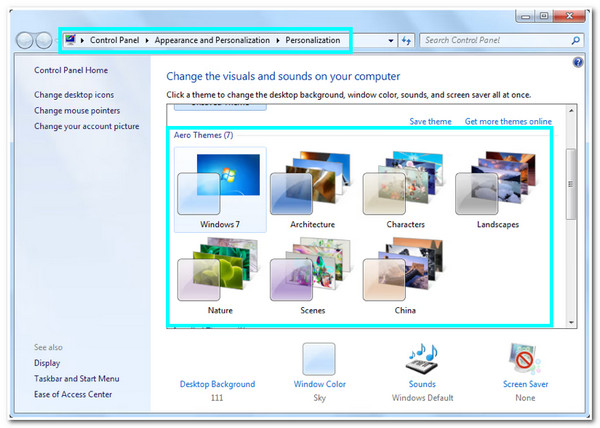Minimize the Personalization window
Screen dimensions: 600x428
pos(525,16)
